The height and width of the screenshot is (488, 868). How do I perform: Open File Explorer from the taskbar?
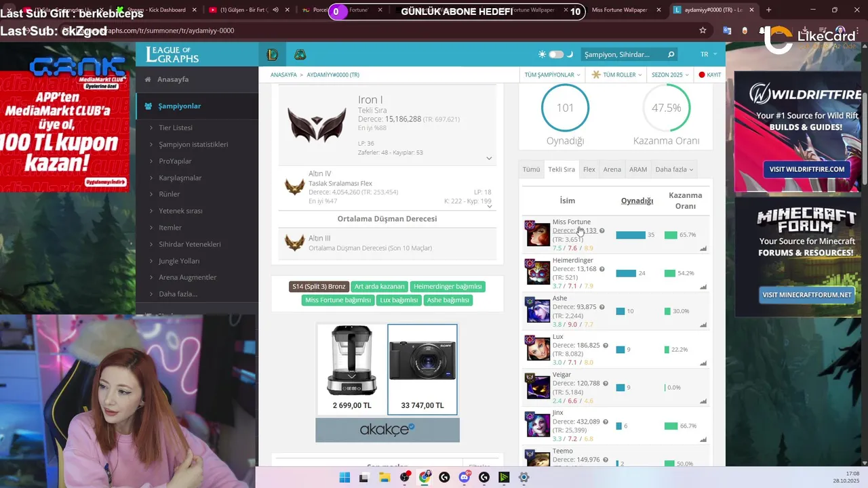point(384,478)
